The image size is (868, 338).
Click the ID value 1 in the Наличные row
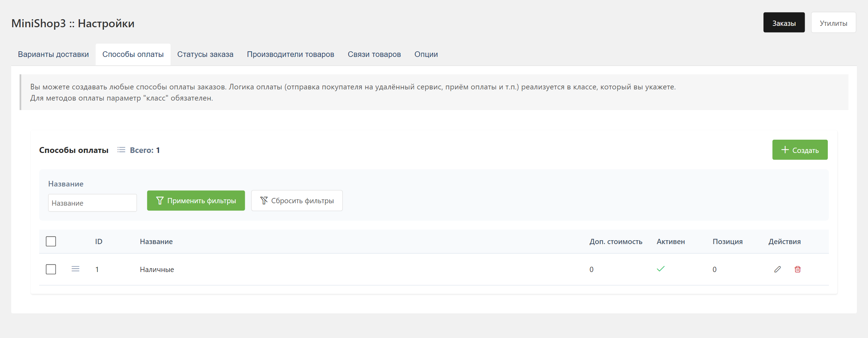click(x=97, y=270)
